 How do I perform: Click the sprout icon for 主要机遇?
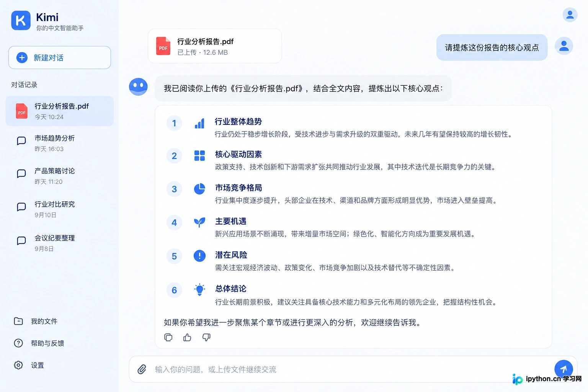click(199, 222)
